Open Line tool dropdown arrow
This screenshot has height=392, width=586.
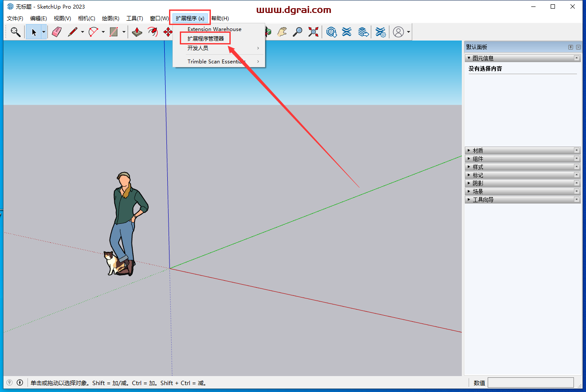point(82,32)
